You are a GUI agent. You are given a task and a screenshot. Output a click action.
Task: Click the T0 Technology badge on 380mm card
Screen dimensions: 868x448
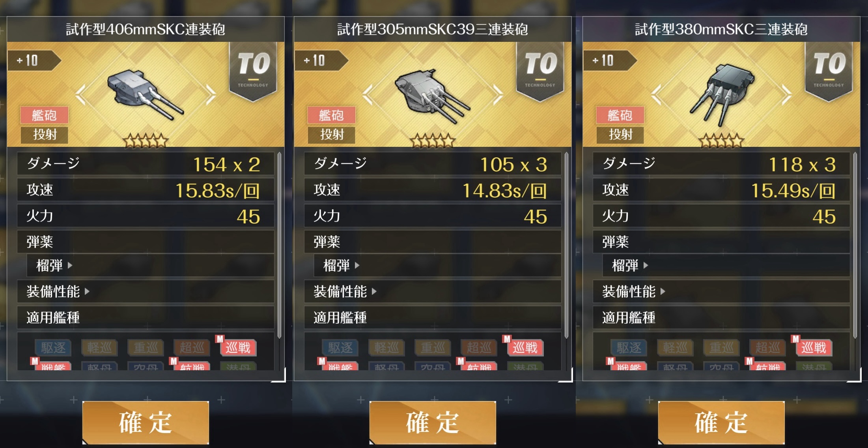829,72
